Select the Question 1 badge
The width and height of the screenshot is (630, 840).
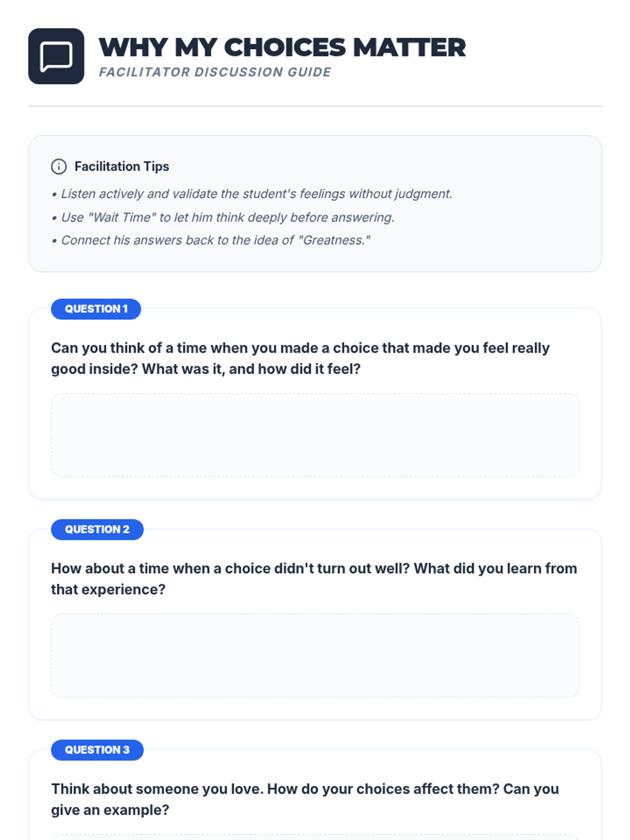tap(96, 309)
